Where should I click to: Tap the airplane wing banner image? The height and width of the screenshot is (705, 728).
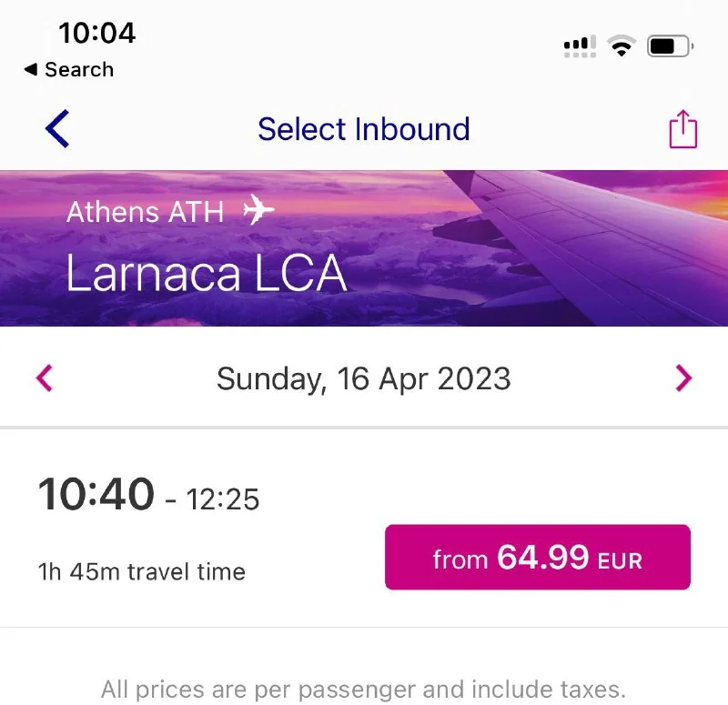[x=582, y=246]
